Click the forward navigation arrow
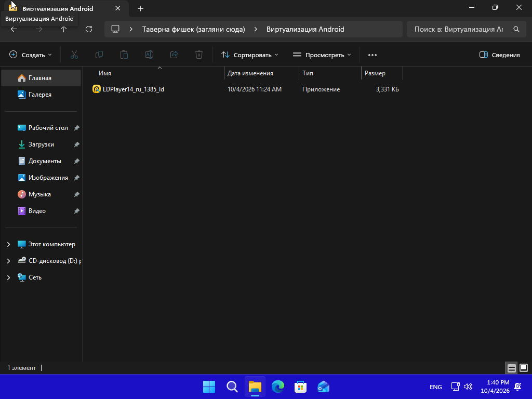The width and height of the screenshot is (532, 399). [39, 29]
